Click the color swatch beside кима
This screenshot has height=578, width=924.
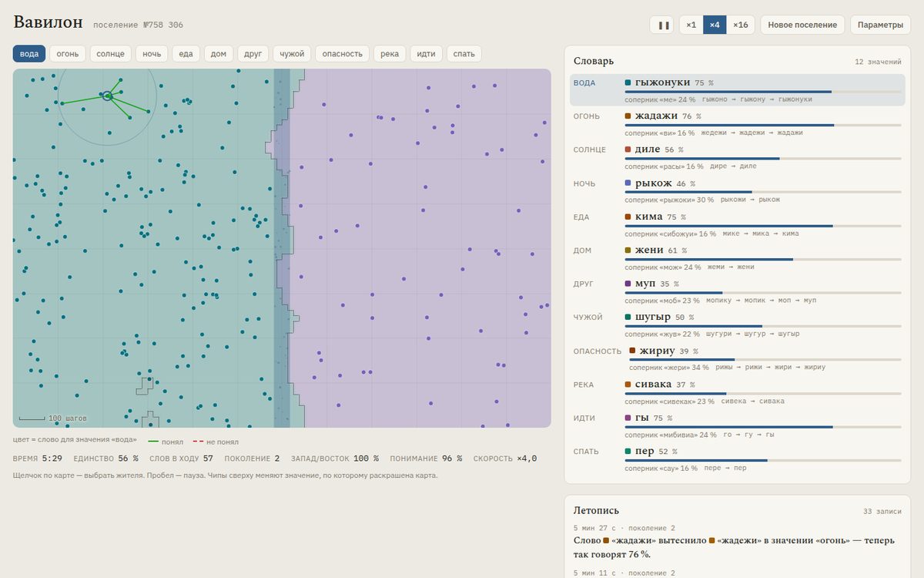tap(628, 217)
